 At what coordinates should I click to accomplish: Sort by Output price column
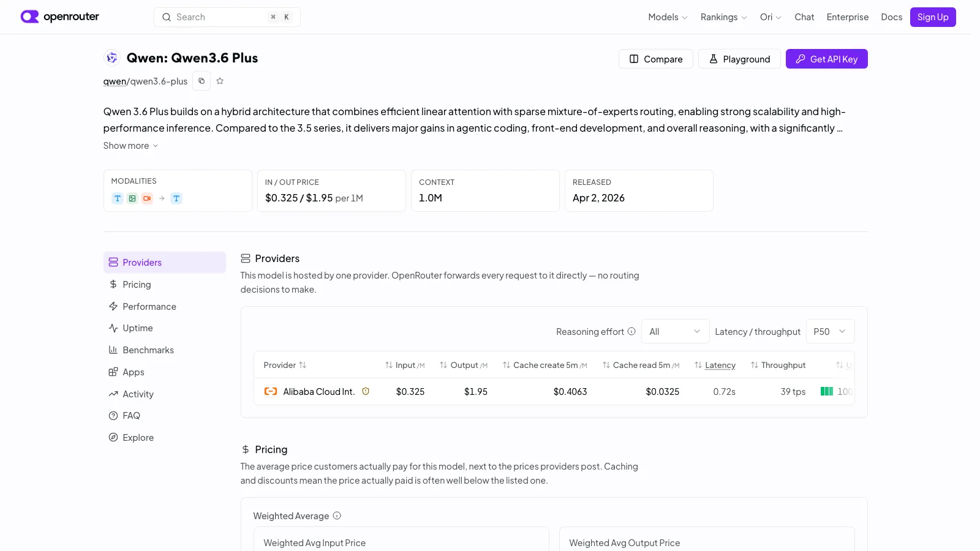coord(464,365)
